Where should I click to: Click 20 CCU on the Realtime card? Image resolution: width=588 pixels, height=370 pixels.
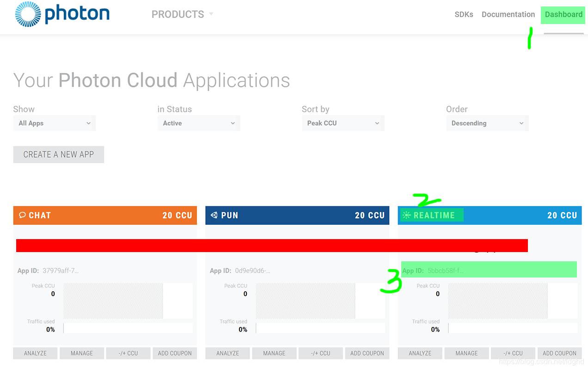[x=562, y=215]
